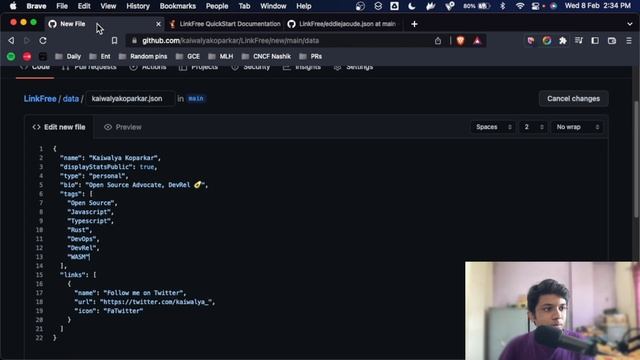Open the Window menu

[273, 6]
